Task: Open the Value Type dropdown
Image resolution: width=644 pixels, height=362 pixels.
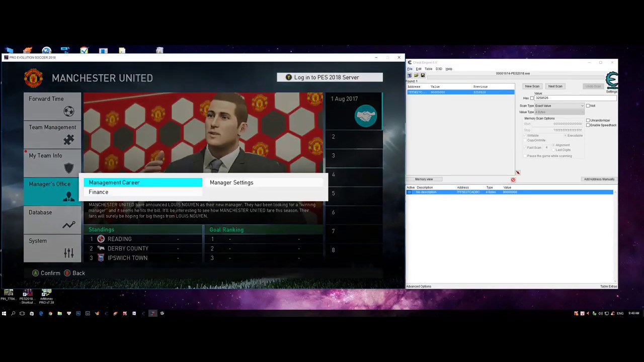Action: (559, 112)
